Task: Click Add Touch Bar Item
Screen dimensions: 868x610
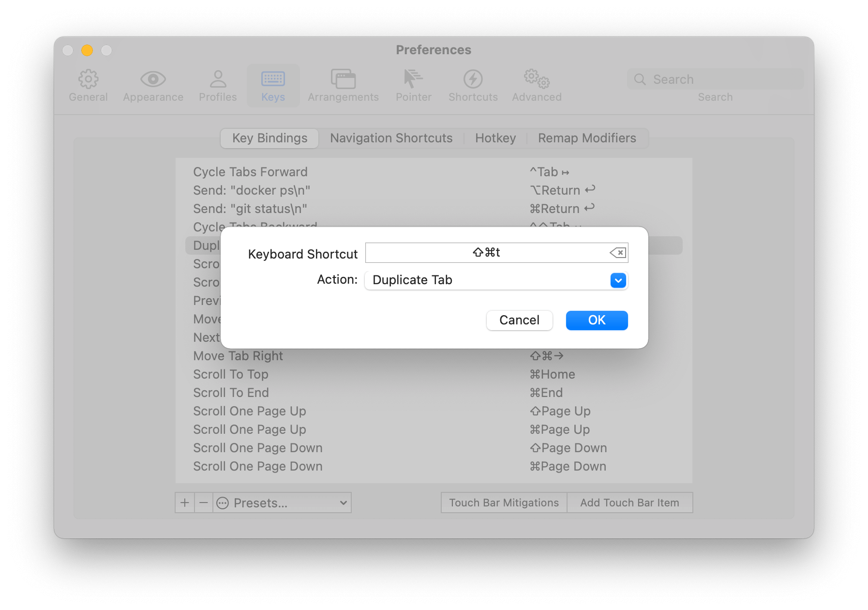Action: click(629, 503)
